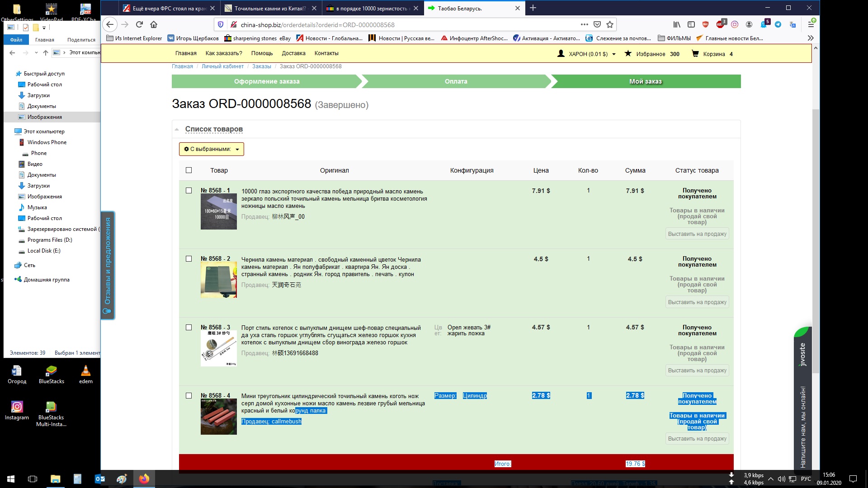Bookmark this page with star icon
Screen dimensions: 868x488
coord(610,25)
